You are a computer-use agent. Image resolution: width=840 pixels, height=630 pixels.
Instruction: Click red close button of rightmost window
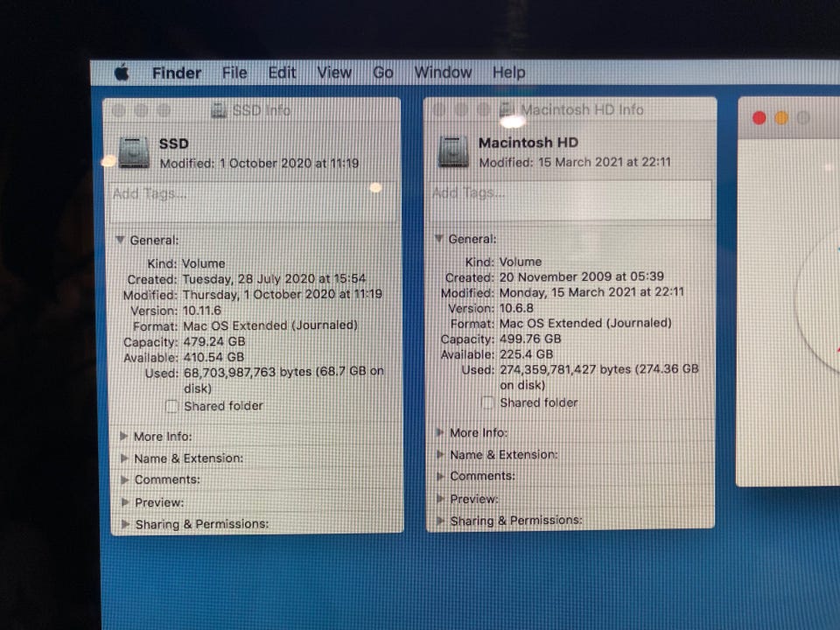[759, 118]
